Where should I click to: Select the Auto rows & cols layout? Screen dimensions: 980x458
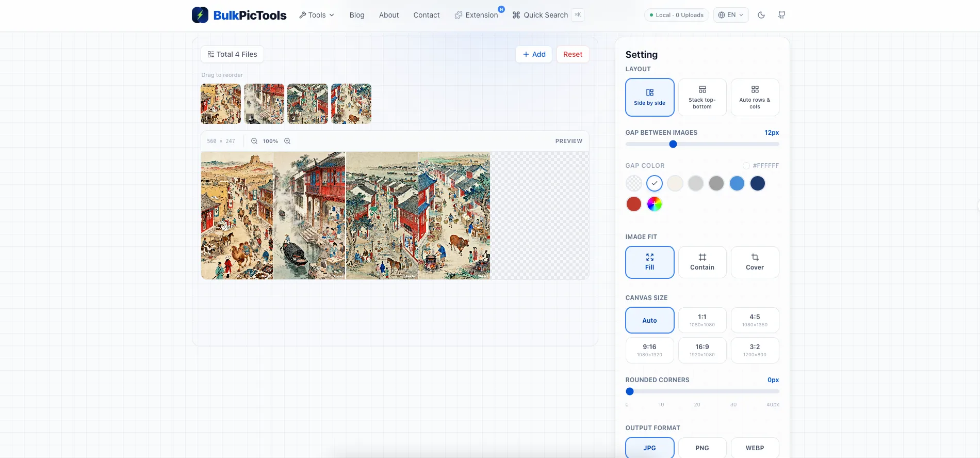click(x=755, y=97)
